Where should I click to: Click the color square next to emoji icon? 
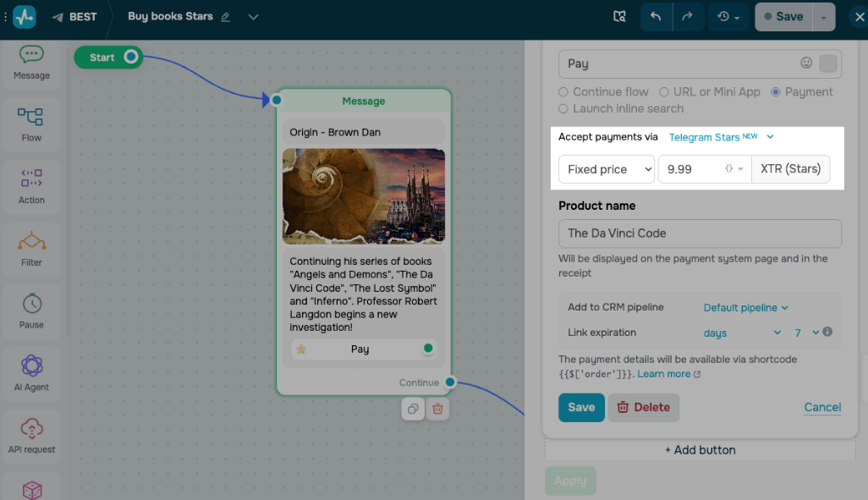coord(828,63)
